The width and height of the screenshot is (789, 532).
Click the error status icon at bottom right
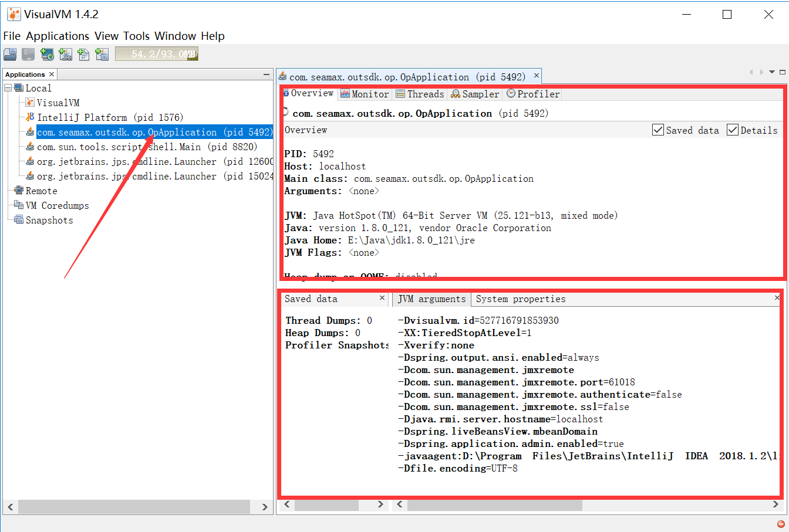[780, 525]
